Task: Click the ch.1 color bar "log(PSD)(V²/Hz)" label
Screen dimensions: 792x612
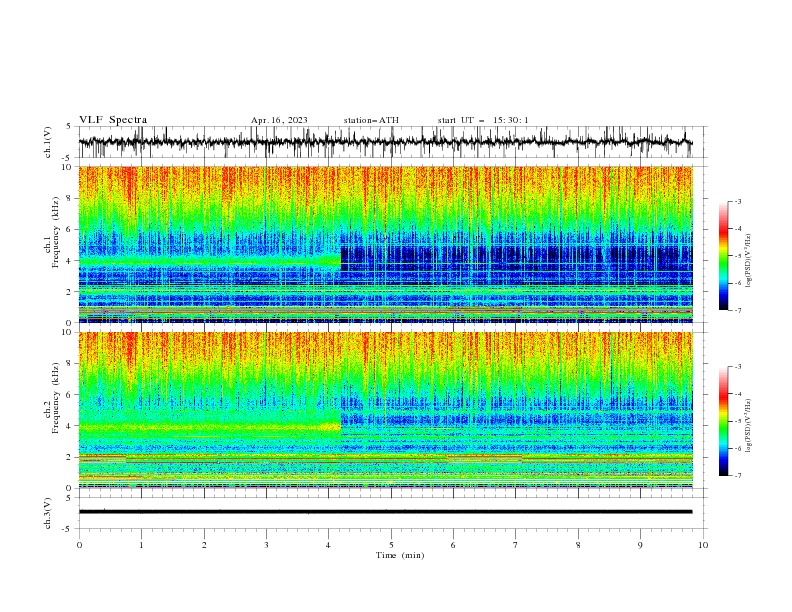Action: pos(749,261)
